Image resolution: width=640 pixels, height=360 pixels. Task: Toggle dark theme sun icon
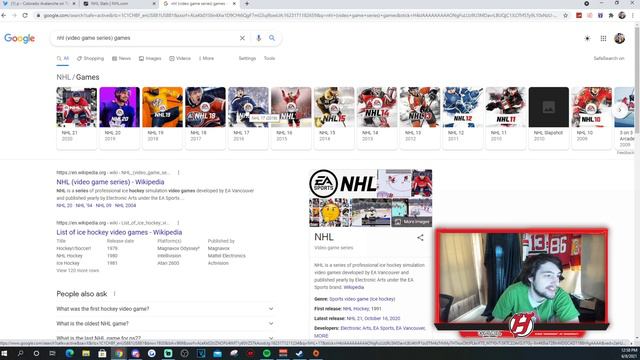pyautogui.click(x=587, y=38)
